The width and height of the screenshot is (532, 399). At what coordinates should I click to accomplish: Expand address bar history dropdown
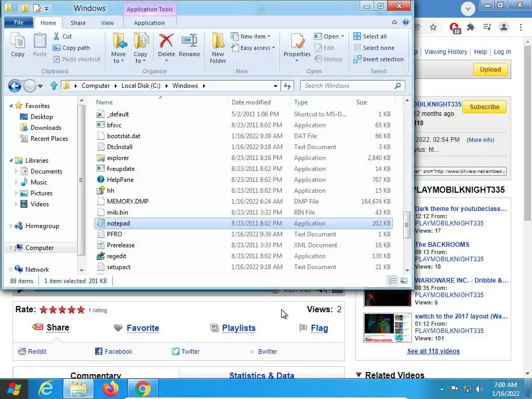click(x=275, y=86)
